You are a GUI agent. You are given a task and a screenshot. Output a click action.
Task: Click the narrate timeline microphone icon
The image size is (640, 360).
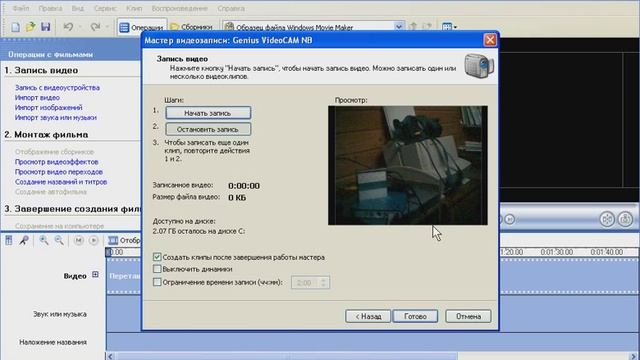click(24, 240)
